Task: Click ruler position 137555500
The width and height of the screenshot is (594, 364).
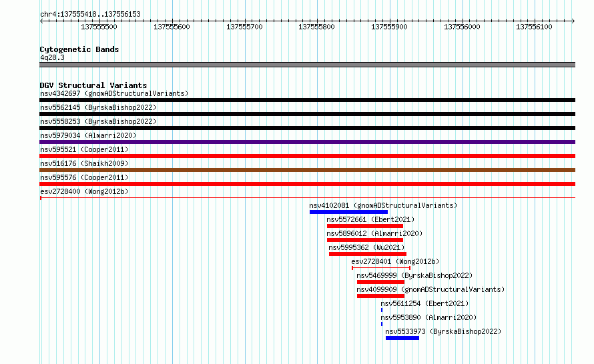Action: tap(99, 27)
